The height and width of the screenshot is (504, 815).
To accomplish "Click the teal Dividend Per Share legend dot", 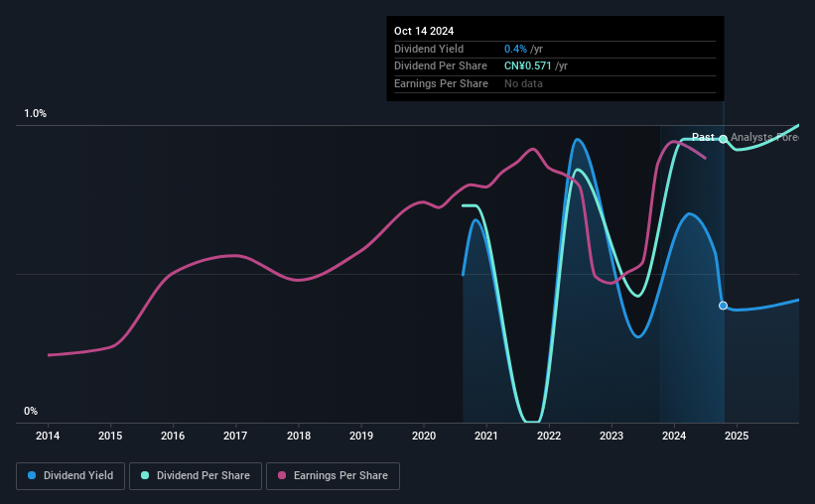I will click(x=145, y=475).
